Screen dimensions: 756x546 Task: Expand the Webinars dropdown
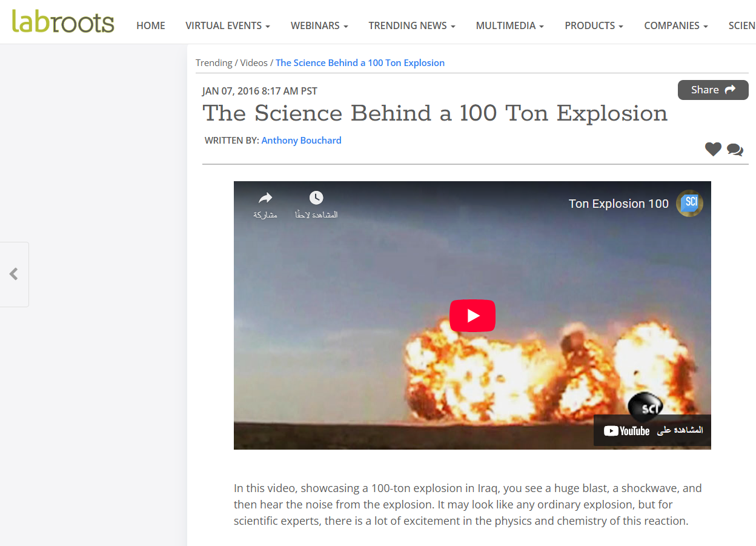(319, 25)
